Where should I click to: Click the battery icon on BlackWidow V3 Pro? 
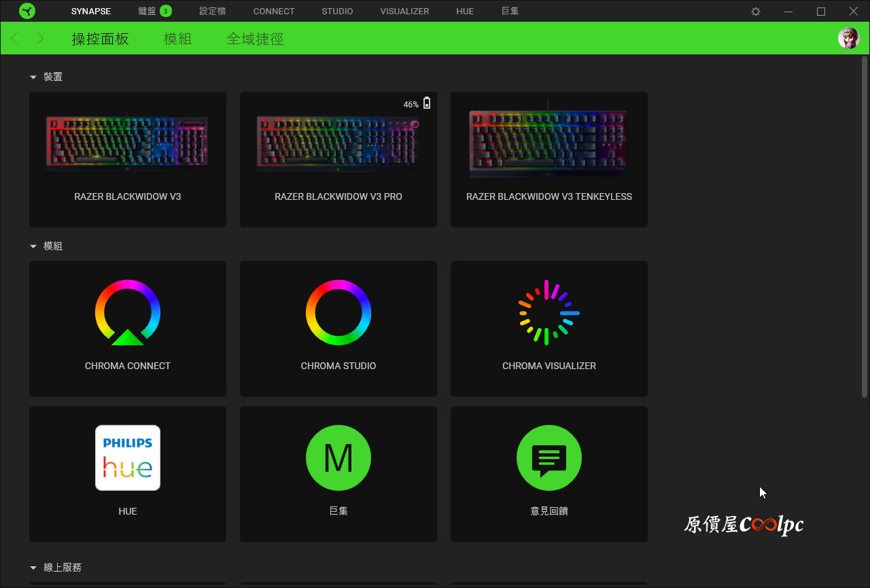coord(427,103)
